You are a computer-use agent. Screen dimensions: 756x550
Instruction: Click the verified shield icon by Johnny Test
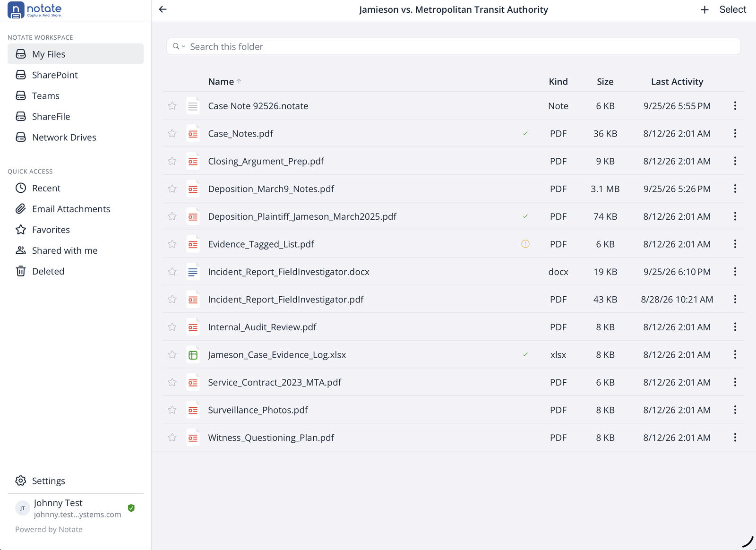click(x=131, y=508)
